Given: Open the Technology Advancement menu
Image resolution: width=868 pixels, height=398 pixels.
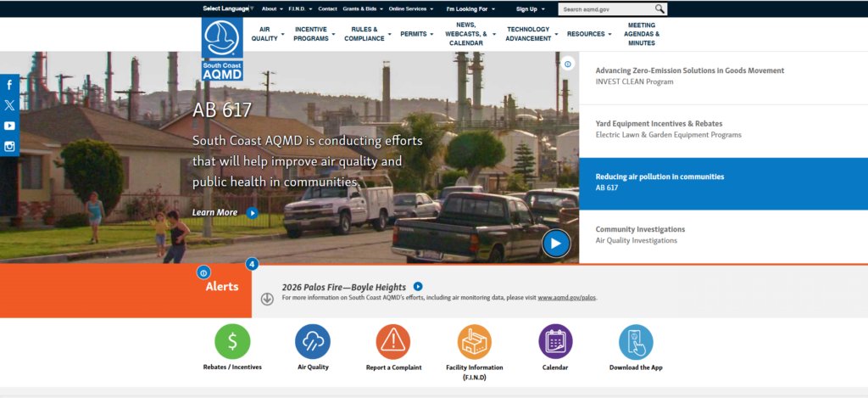Looking at the screenshot, I should (x=531, y=34).
